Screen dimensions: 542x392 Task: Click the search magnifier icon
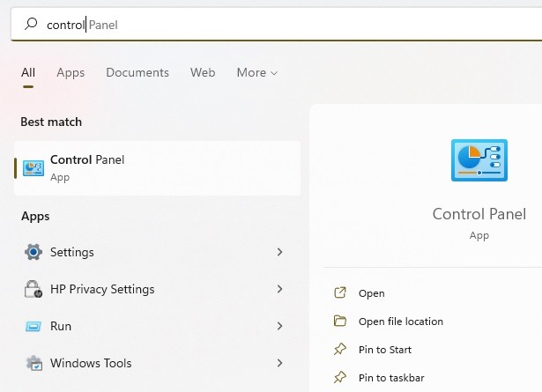[31, 24]
